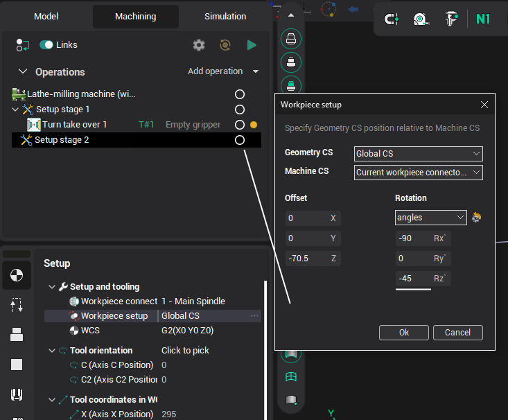
Task: Cancel the Workpiece setup dialog
Action: click(457, 333)
